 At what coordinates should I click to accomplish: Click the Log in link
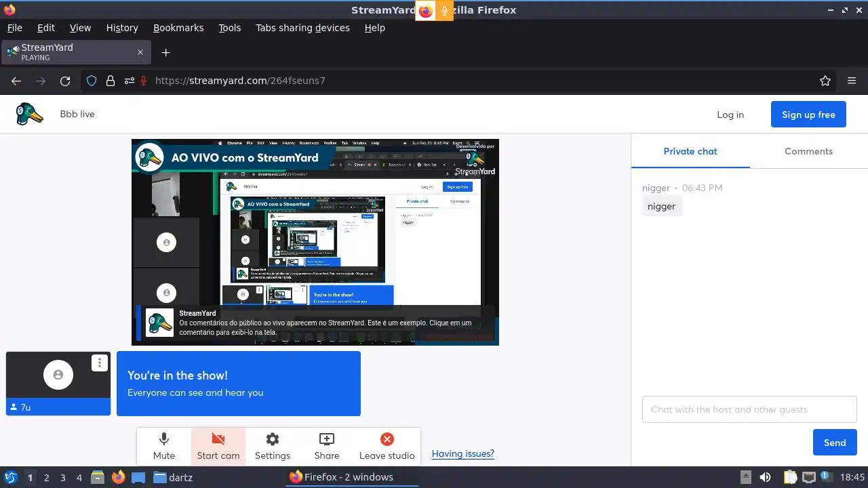coord(730,115)
